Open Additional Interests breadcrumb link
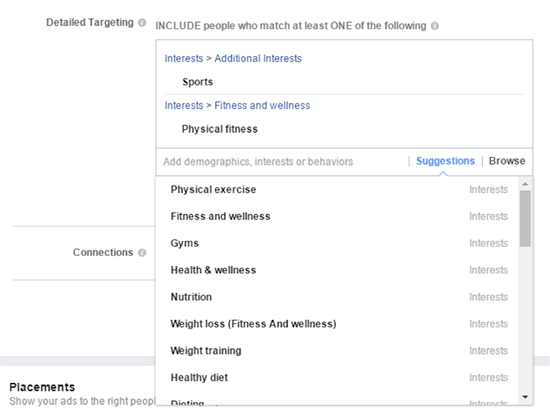This screenshot has width=550, height=417. [258, 58]
